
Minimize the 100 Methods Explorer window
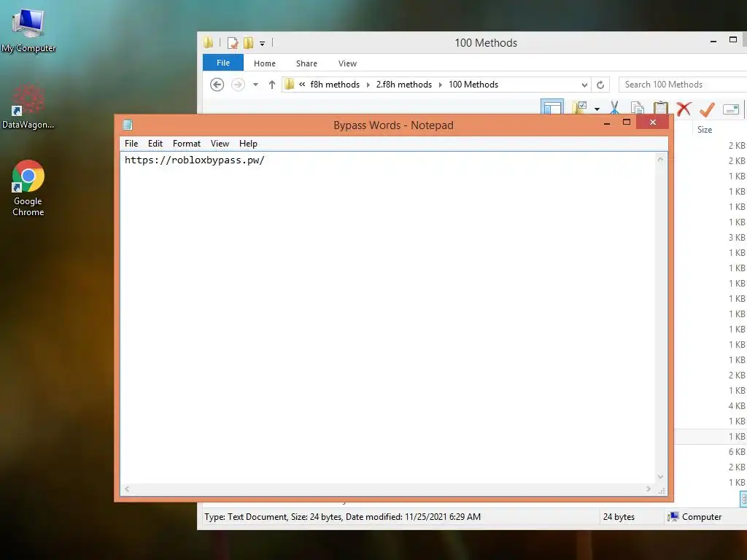(x=713, y=42)
